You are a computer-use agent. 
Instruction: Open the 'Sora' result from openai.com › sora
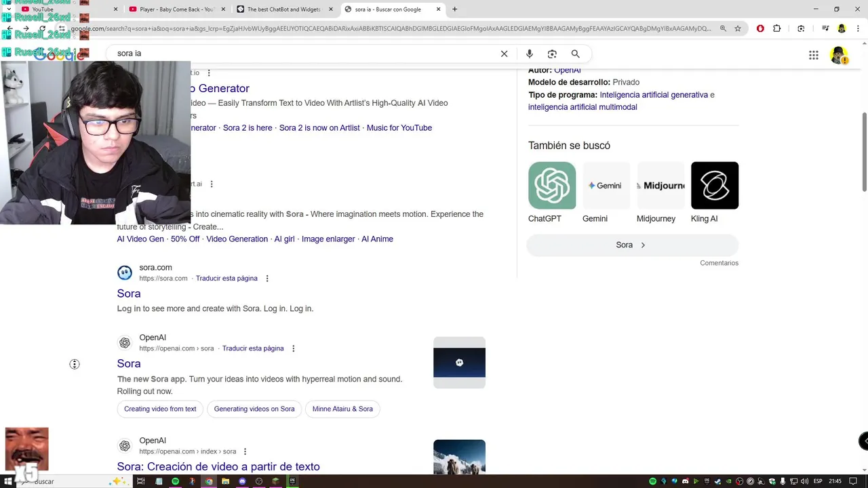pyautogui.click(x=129, y=364)
